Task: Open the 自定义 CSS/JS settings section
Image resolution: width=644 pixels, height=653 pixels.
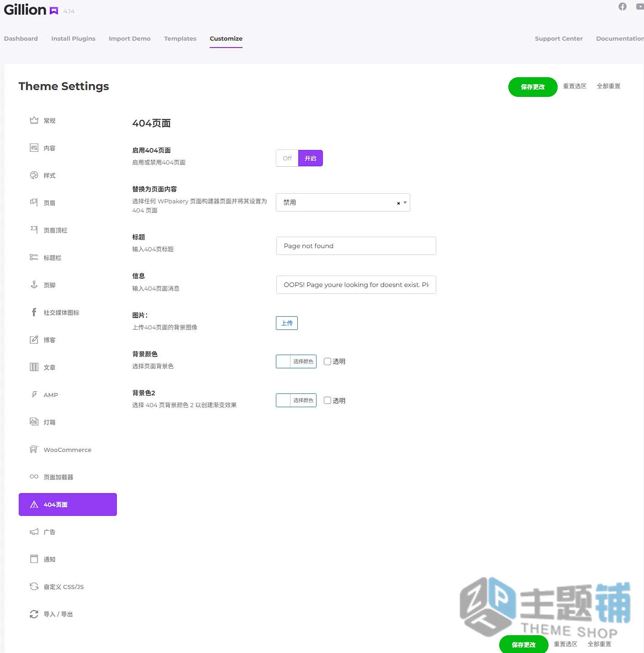Action: coord(68,587)
